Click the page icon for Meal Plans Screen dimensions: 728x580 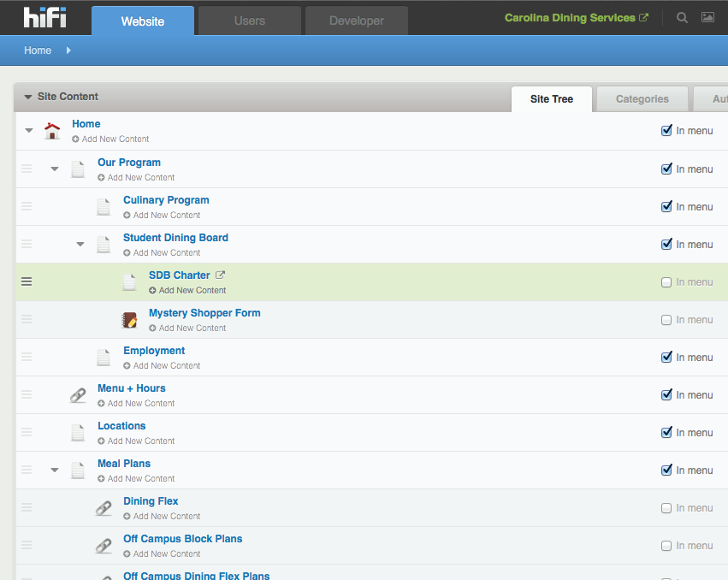tap(78, 470)
